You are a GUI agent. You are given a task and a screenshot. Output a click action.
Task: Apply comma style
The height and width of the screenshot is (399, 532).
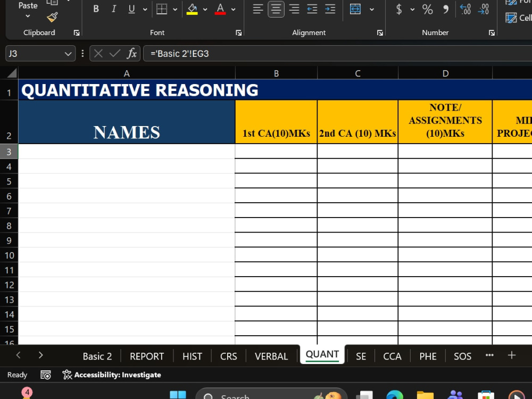pos(446,9)
